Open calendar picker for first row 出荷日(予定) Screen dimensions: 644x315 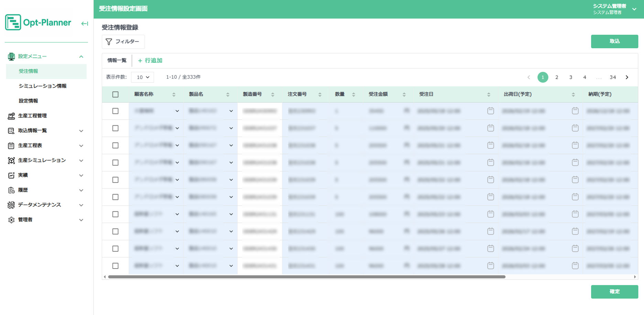pyautogui.click(x=575, y=111)
